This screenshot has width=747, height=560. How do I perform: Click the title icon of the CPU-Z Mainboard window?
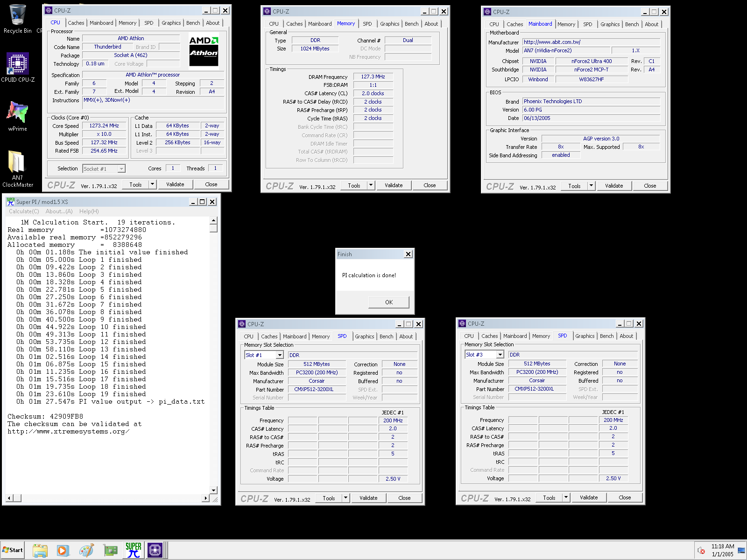[487, 12]
